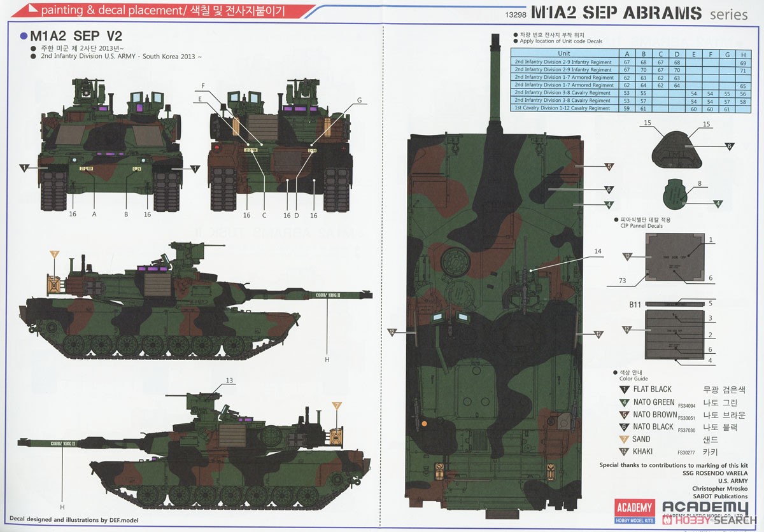Click the lower slatted CIP panel drawing
The width and height of the screenshot is (764, 532).
tap(676, 333)
